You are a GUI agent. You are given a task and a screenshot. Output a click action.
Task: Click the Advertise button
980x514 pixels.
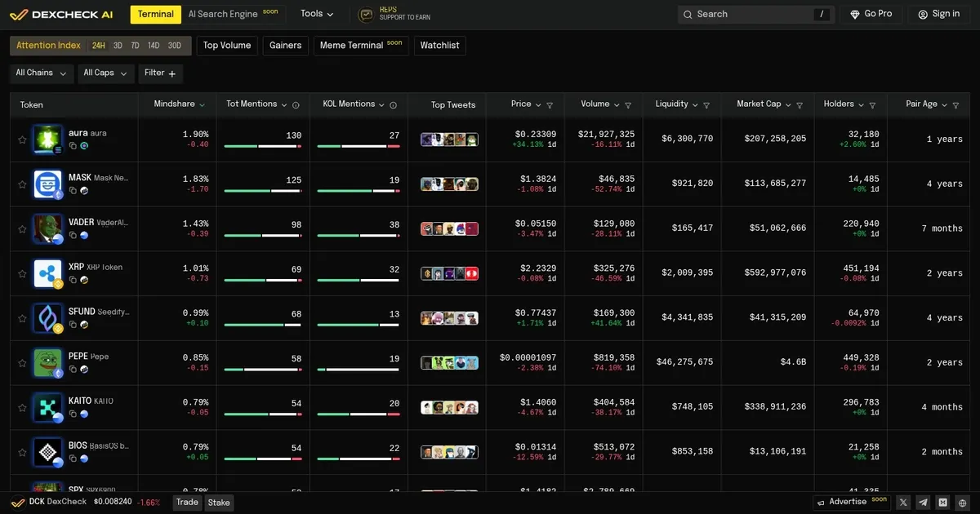pyautogui.click(x=852, y=502)
